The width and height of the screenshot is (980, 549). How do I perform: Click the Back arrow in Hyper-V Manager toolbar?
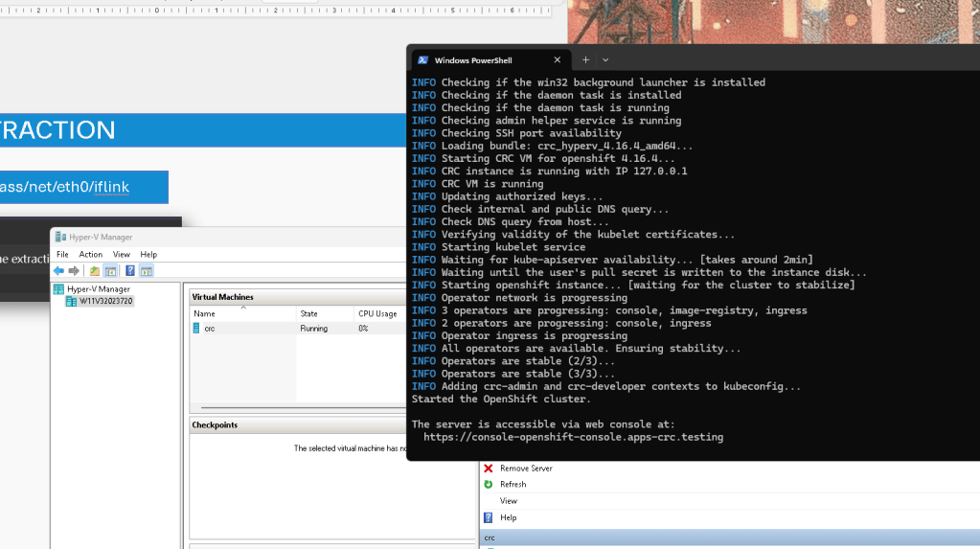click(58, 271)
